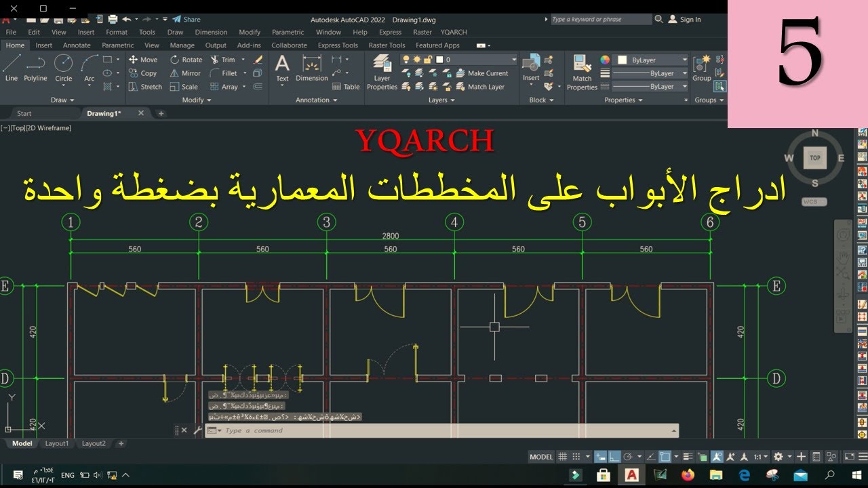868x488 pixels.
Task: Switch to the Start file tab
Action: tap(24, 113)
